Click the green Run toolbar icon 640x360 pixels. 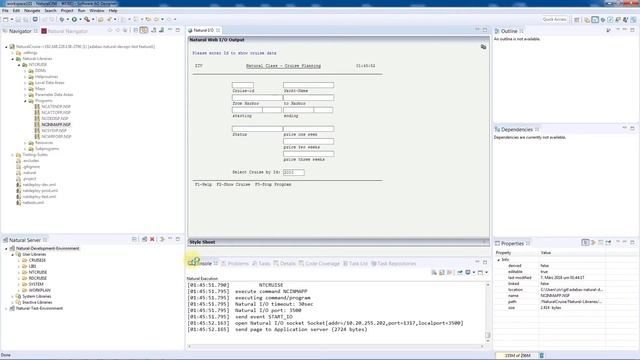(74, 19)
